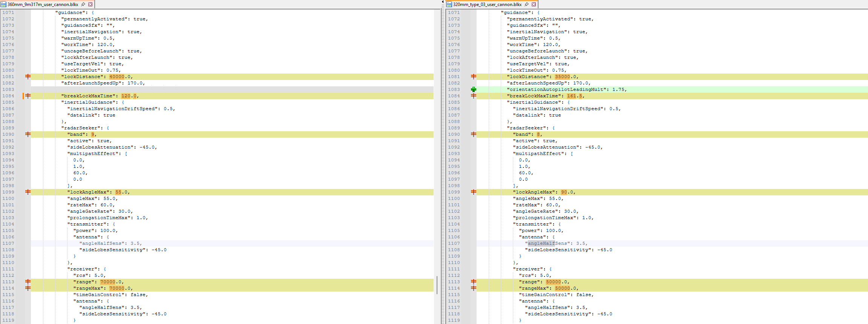868x324 pixels.
Task: Click "rcs": 5.0 in left pane
Action: [89, 275]
